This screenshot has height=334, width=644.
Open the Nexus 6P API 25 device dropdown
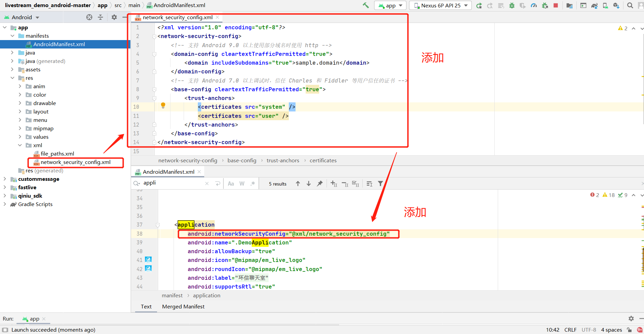point(440,5)
